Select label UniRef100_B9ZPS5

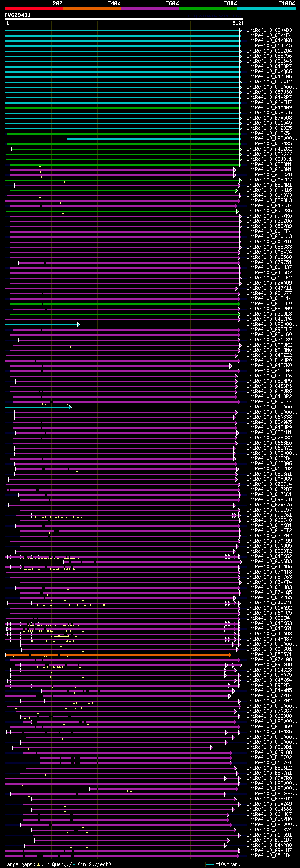[x=269, y=211]
